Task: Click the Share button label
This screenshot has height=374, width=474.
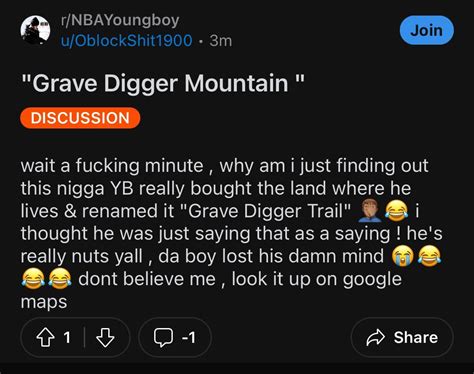Action: pyautogui.click(x=416, y=337)
